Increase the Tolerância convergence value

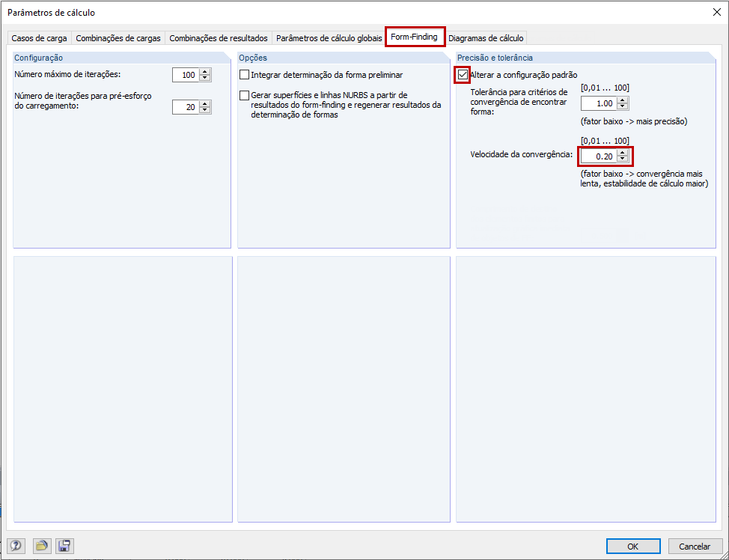(623, 100)
